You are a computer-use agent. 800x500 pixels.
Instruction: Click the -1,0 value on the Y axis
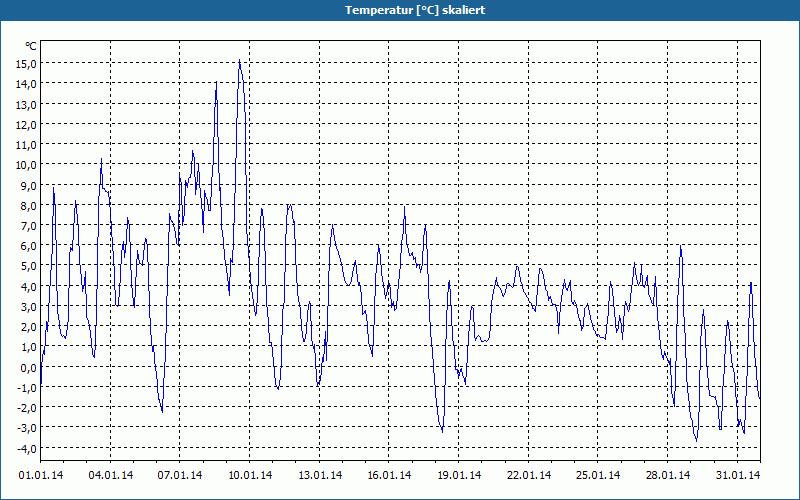click(27, 387)
